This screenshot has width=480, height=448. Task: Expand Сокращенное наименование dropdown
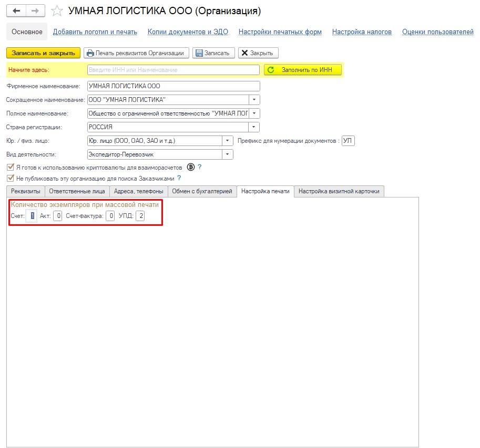(254, 100)
